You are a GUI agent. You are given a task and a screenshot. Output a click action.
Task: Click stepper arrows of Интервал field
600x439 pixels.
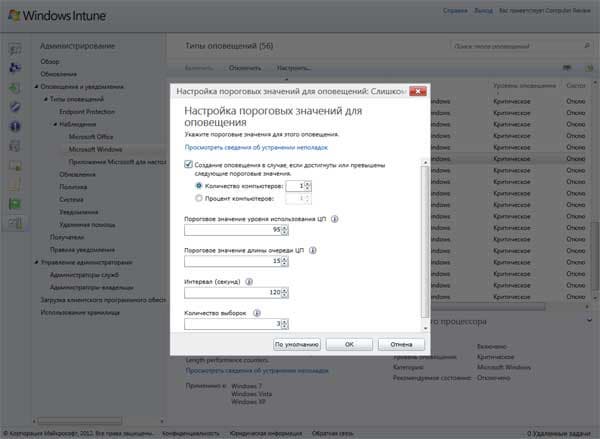click(284, 292)
